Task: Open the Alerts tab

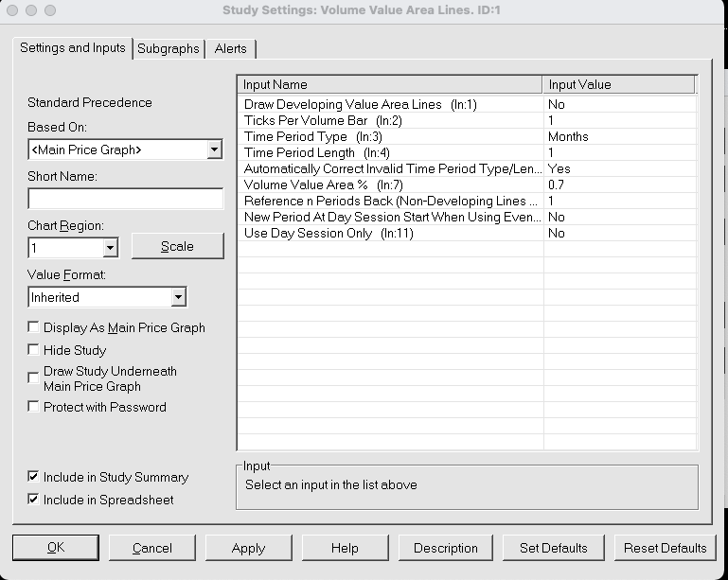Action: (231, 48)
